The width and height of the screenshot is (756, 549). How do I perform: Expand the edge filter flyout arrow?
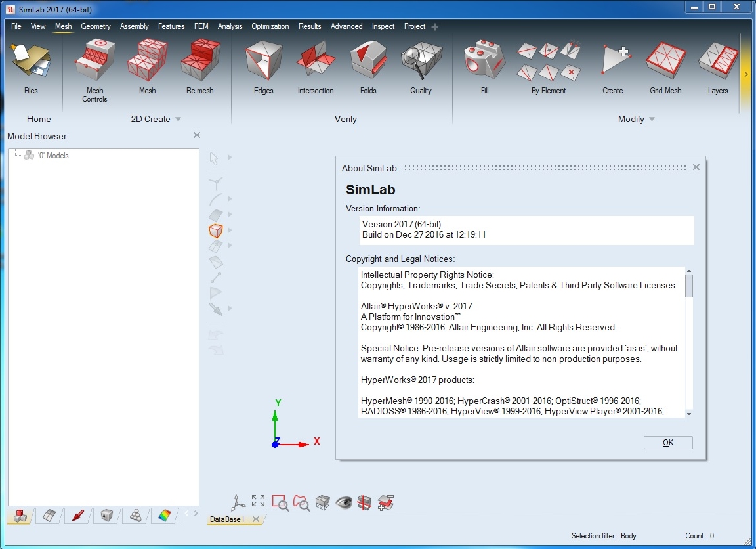coord(230,199)
